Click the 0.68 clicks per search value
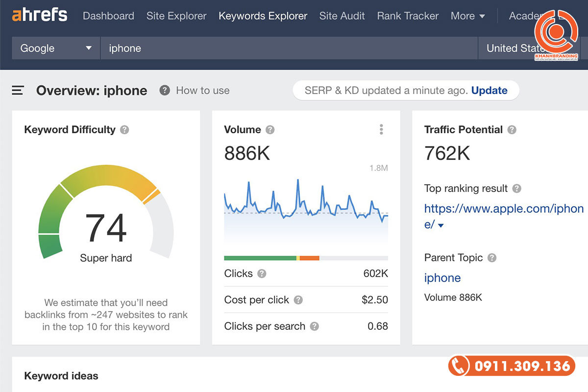The width and height of the screenshot is (588, 392). (378, 326)
